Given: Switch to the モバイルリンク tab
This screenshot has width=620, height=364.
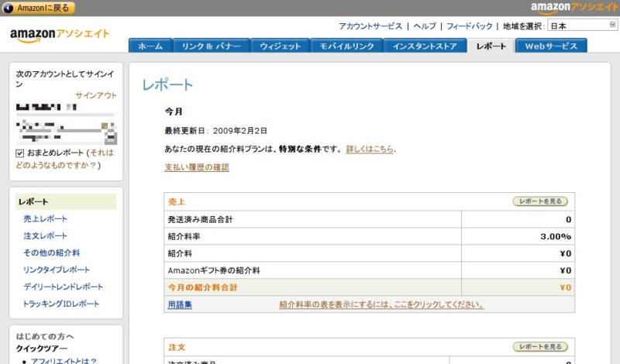Looking at the screenshot, I should coord(346,46).
